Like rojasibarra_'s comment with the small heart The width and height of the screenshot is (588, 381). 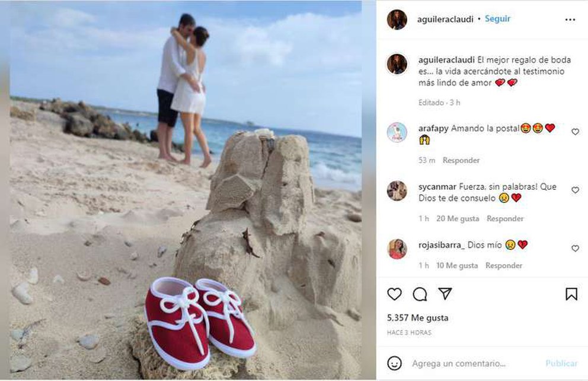pyautogui.click(x=575, y=249)
